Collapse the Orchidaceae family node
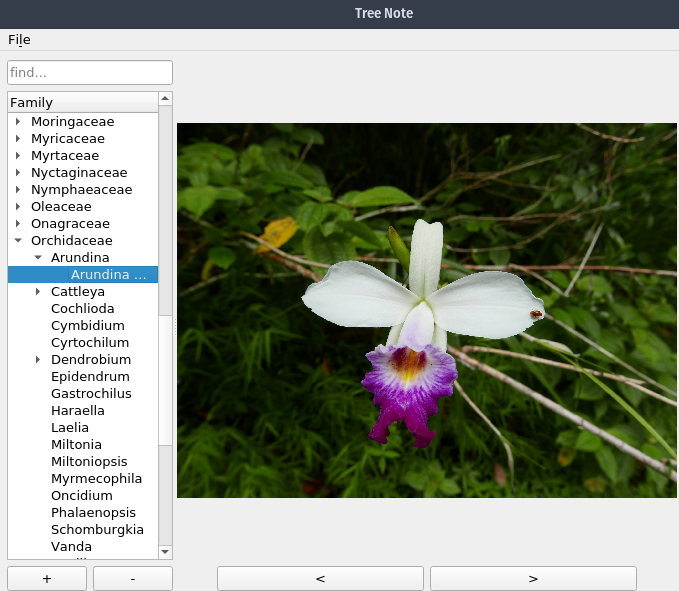 click(18, 241)
